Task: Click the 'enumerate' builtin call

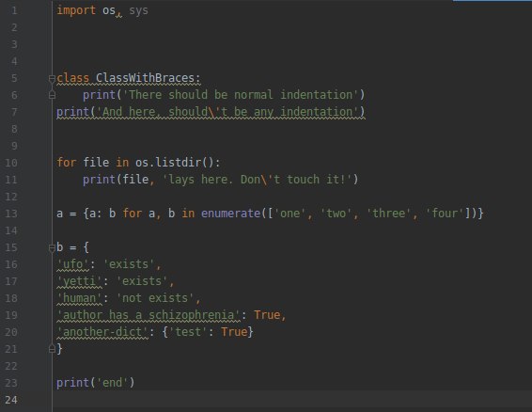Action: coord(230,214)
